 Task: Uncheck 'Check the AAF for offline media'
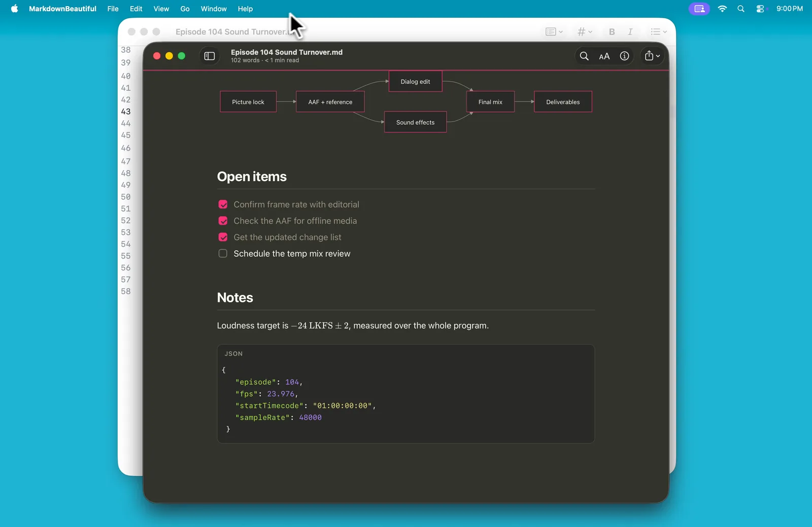tap(223, 221)
